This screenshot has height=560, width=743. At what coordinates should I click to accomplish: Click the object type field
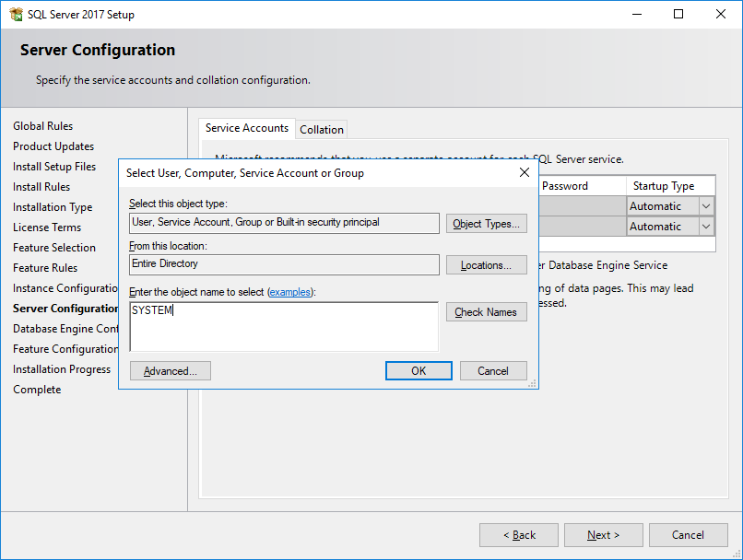284,223
